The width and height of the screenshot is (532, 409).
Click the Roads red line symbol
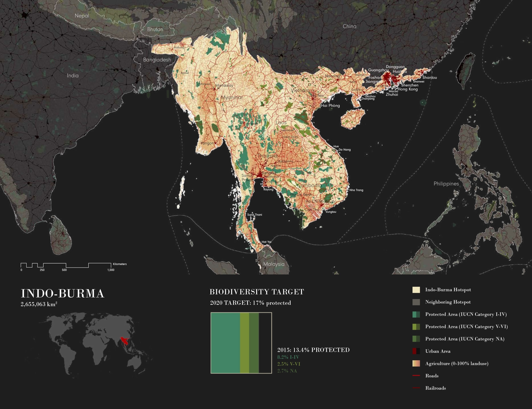pos(416,376)
